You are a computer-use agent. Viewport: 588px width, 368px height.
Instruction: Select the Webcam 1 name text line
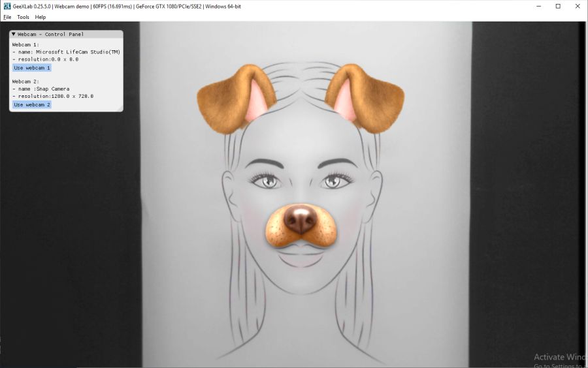pyautogui.click(x=66, y=52)
